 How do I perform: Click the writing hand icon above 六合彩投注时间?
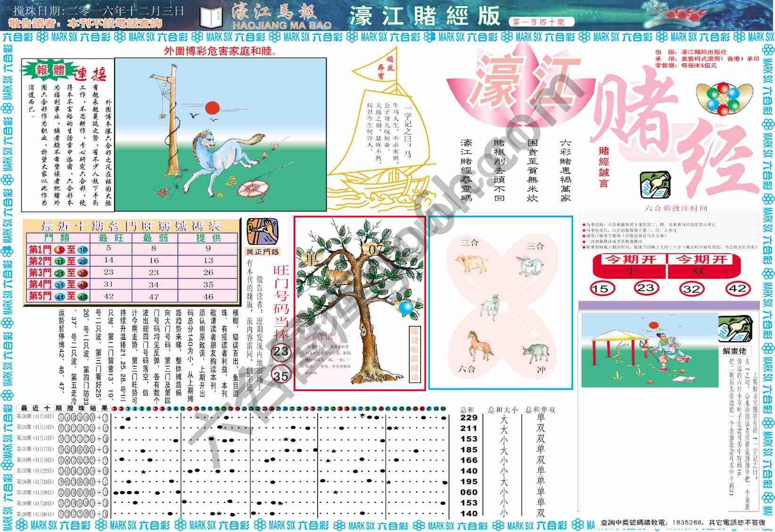point(655,185)
